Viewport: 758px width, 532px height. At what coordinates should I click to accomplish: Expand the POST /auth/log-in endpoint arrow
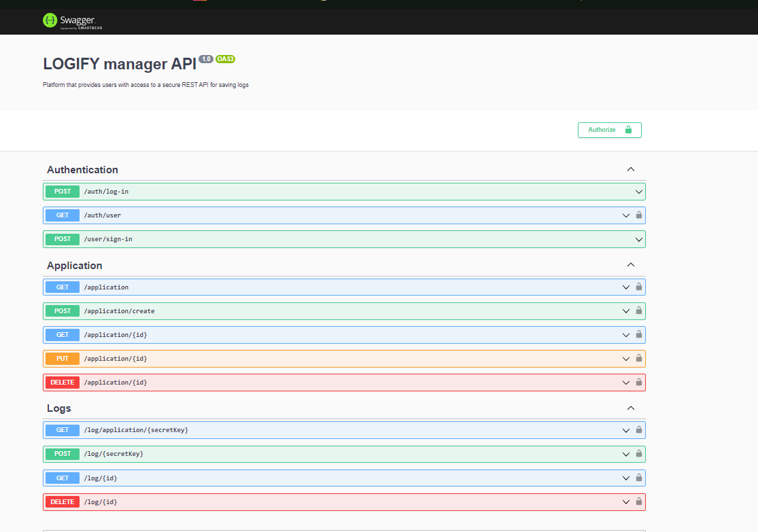[638, 192]
